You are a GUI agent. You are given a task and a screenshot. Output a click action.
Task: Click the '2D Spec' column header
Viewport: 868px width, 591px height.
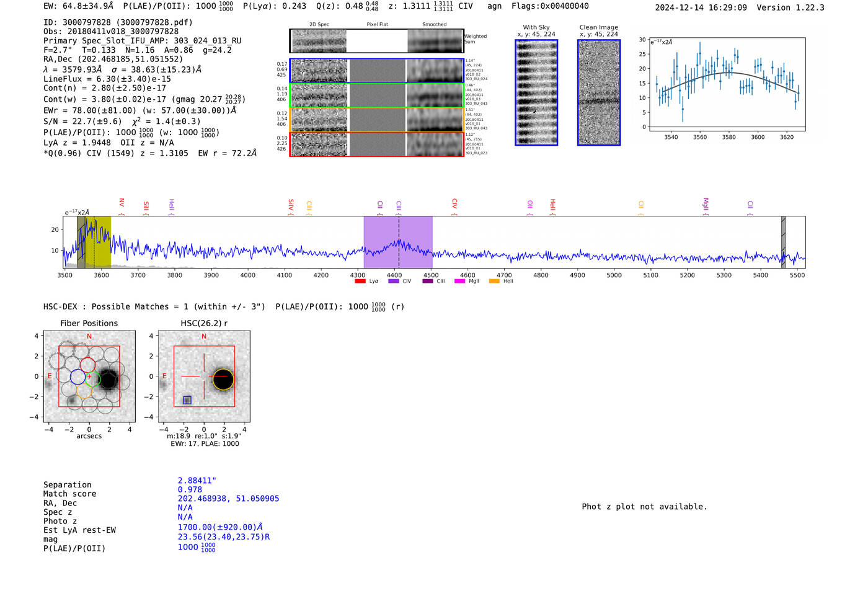[319, 25]
